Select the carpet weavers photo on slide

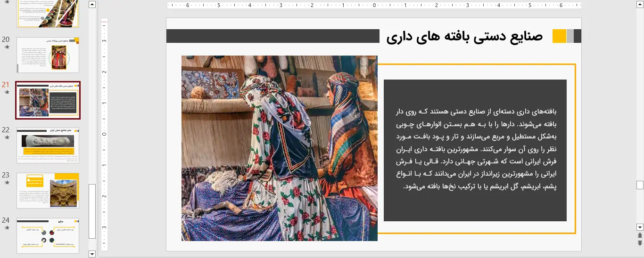pos(279,148)
